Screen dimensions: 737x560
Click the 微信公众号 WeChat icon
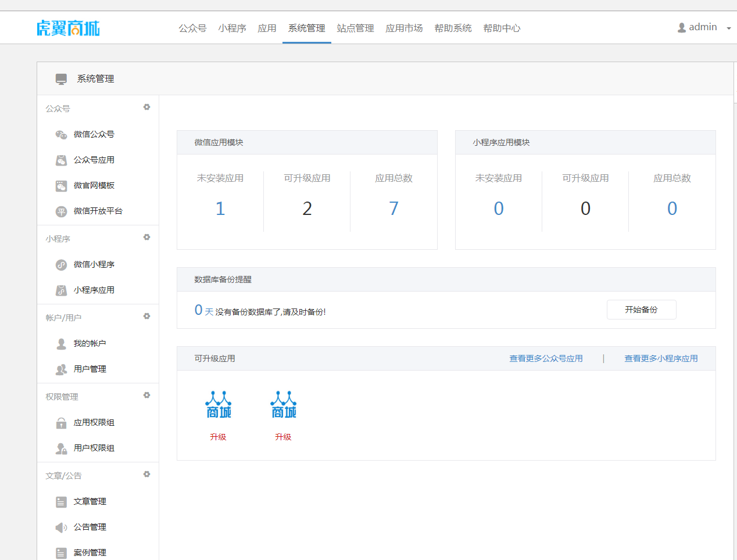click(61, 135)
